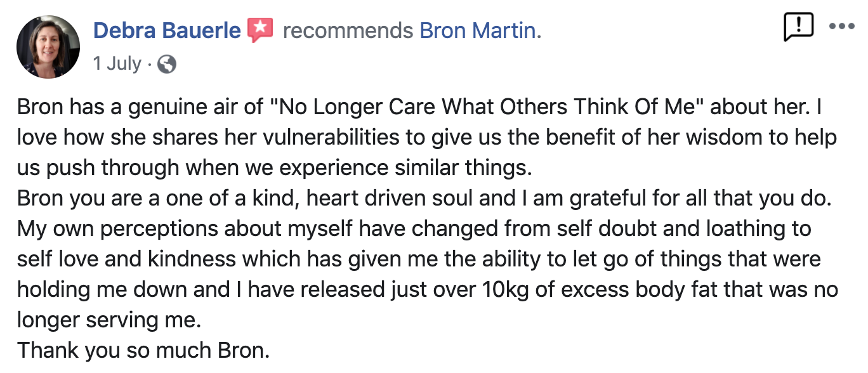Click the closing line 'Thank you so much Bron.'

pos(143,350)
